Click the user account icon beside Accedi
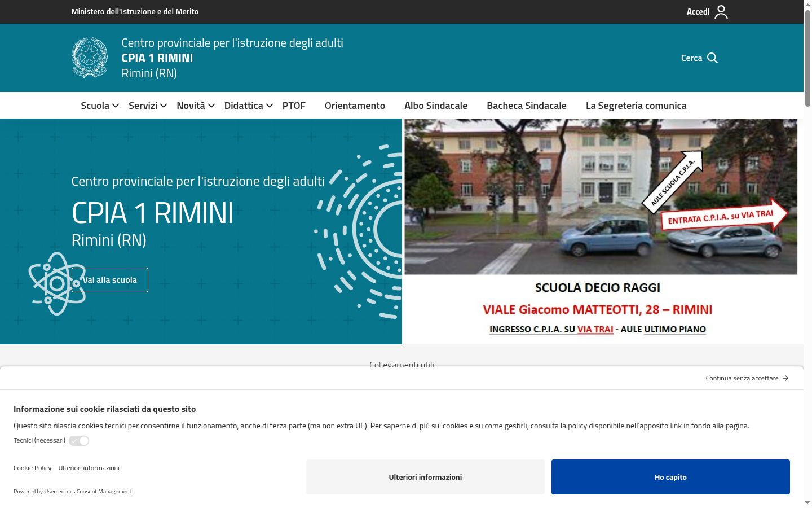The image size is (812, 508). point(721,12)
